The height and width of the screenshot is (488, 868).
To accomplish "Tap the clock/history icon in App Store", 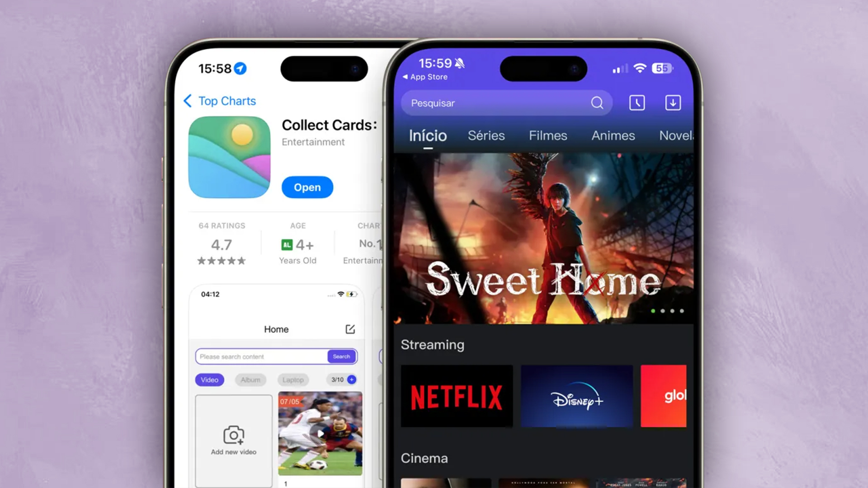I will coord(636,103).
